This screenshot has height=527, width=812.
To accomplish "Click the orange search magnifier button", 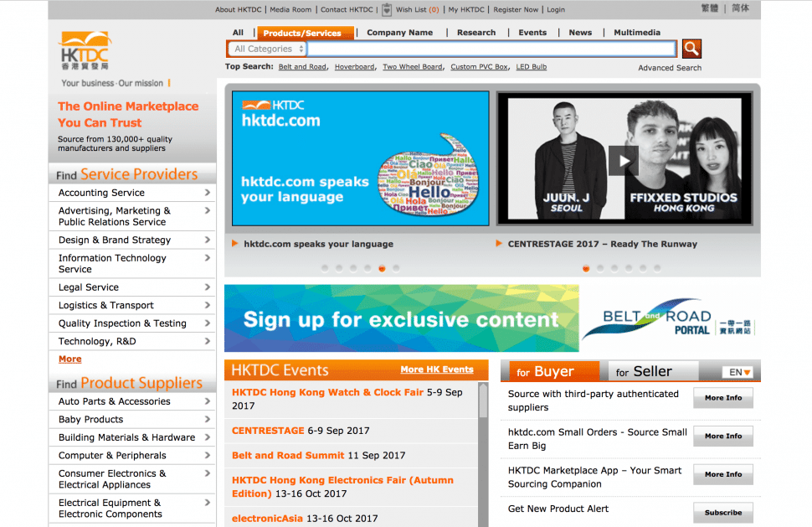I will coord(691,49).
